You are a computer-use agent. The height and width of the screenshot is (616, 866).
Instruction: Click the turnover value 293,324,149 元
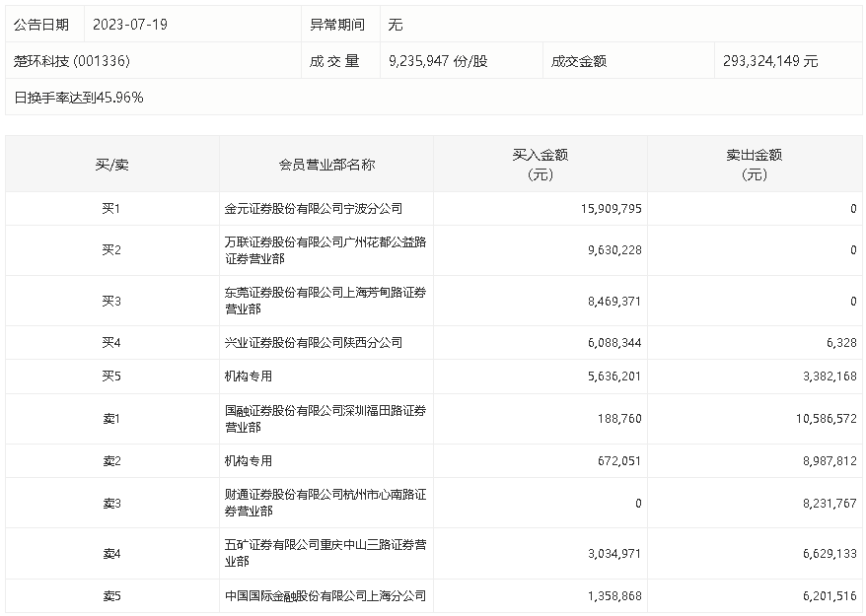coord(770,61)
